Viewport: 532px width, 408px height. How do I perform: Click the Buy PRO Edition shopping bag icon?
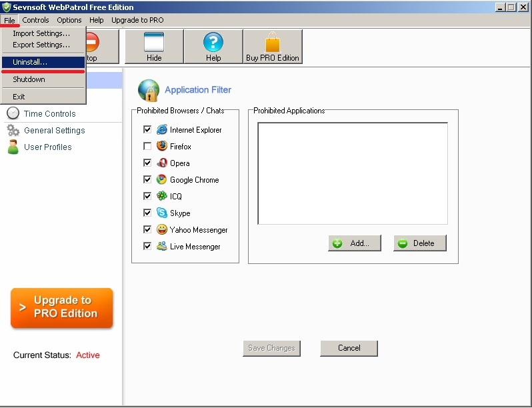pos(272,43)
